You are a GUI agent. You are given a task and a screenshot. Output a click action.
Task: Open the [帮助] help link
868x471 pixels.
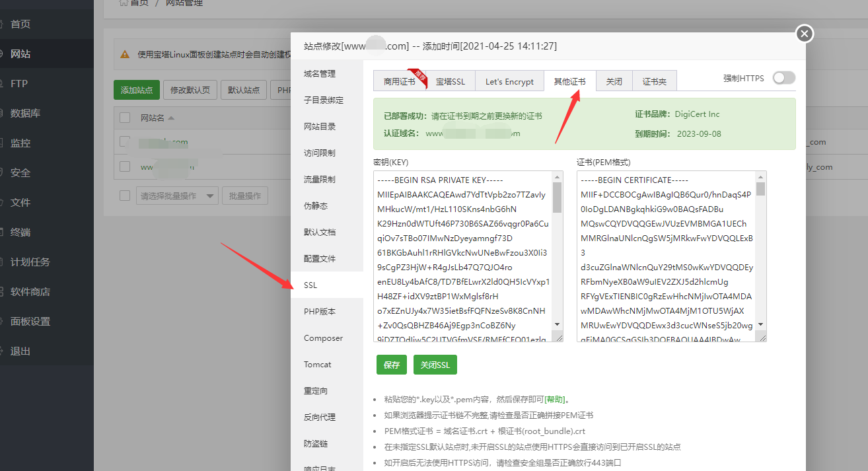pos(555,399)
